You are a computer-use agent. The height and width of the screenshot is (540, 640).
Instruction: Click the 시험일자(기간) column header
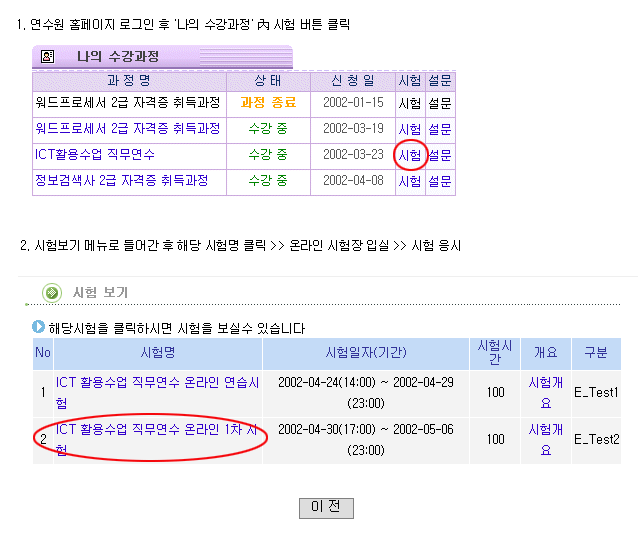tap(366, 353)
